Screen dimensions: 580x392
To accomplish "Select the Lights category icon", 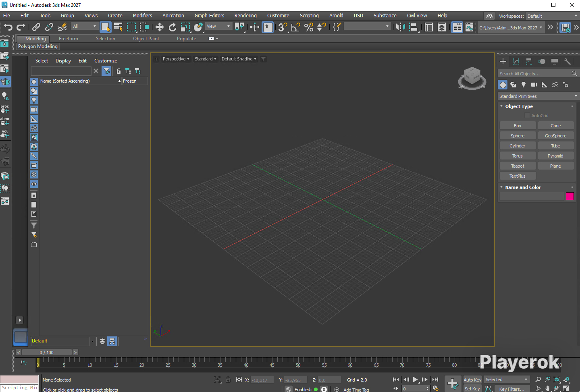I will [x=524, y=85].
